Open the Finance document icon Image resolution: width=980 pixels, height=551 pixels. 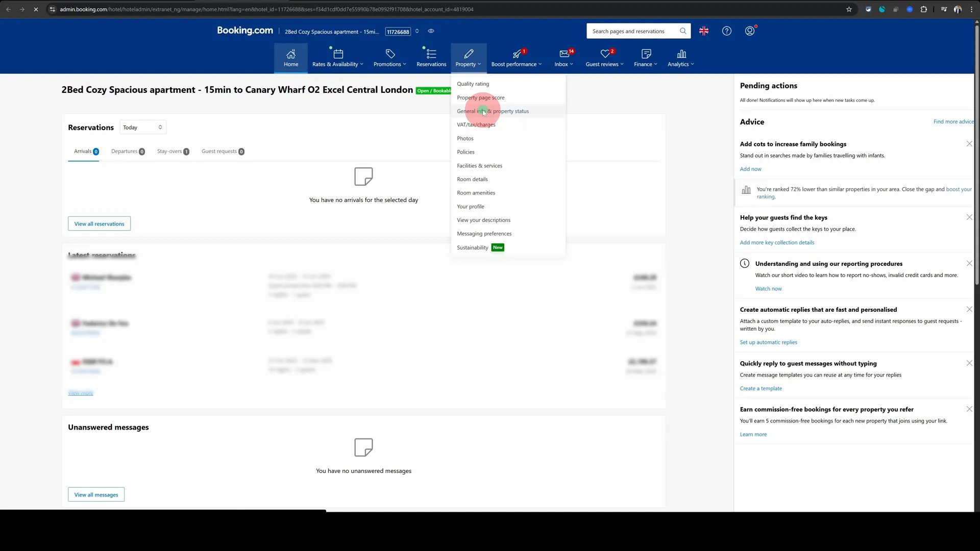[x=646, y=54]
